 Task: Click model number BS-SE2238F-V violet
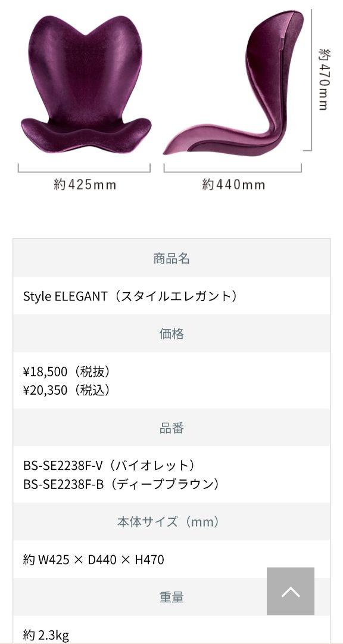[x=109, y=466]
